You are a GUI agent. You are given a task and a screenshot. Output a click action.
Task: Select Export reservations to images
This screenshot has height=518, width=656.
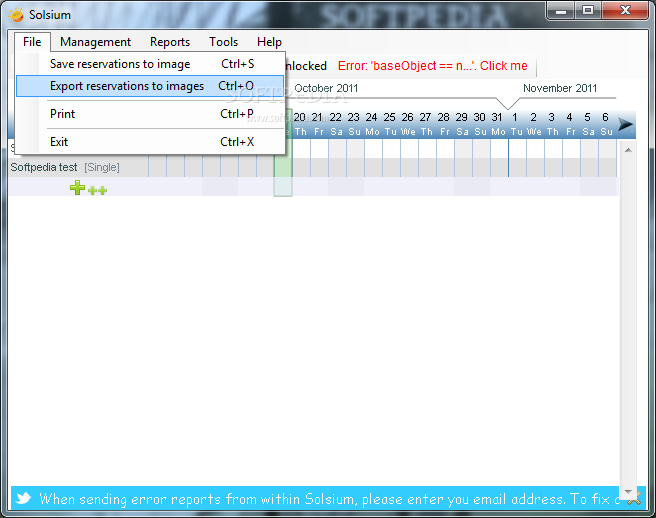150,86
